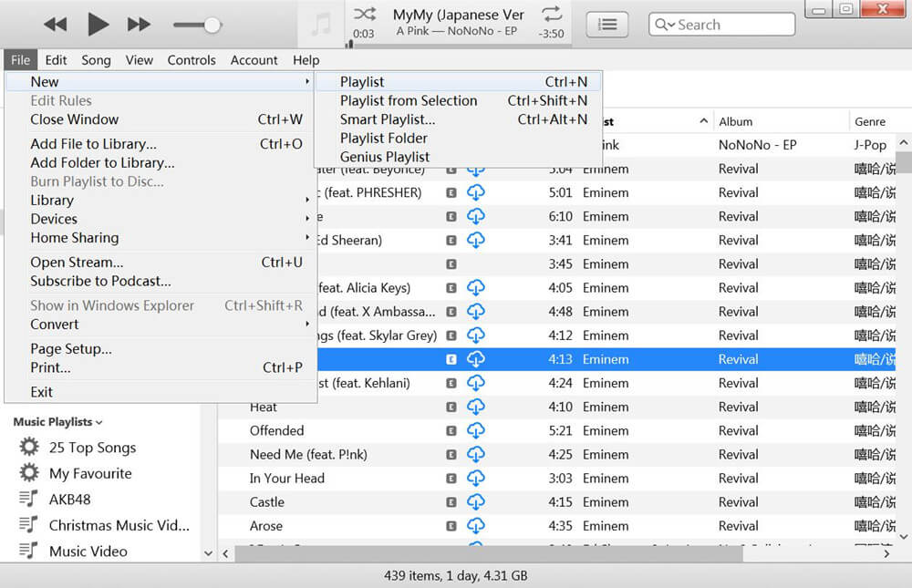
Task: Download cloud icon for Need Me song
Action: pos(476,454)
